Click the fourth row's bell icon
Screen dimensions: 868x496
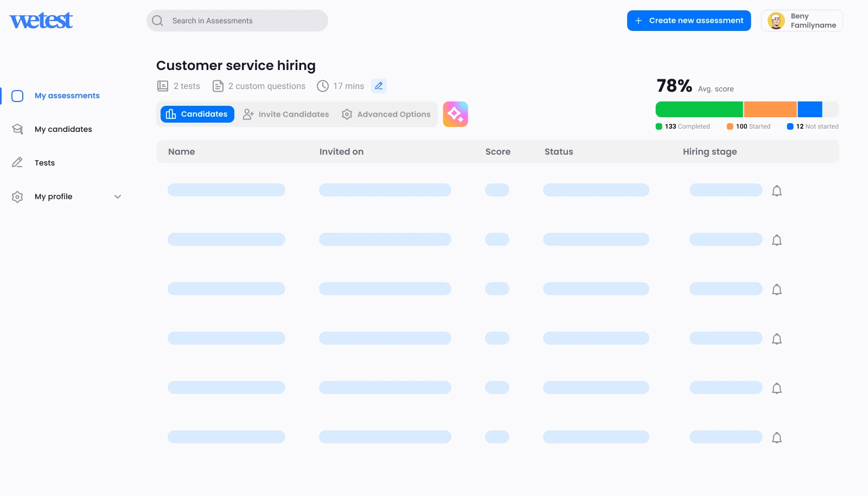click(x=777, y=339)
